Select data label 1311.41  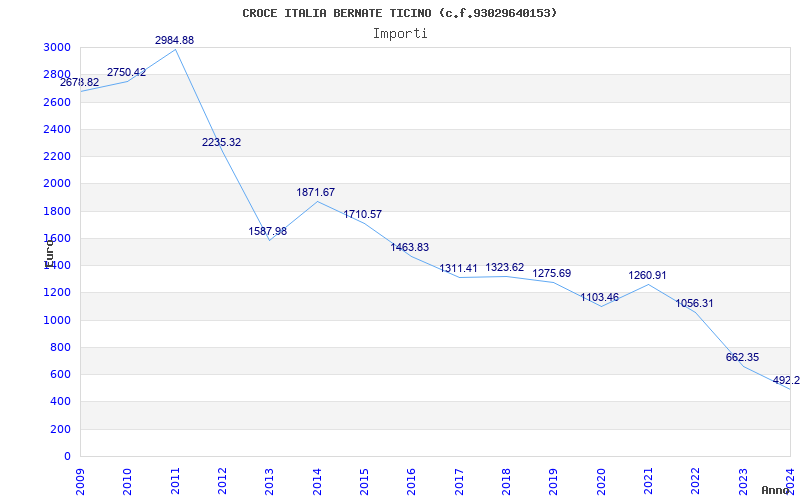coord(459,268)
